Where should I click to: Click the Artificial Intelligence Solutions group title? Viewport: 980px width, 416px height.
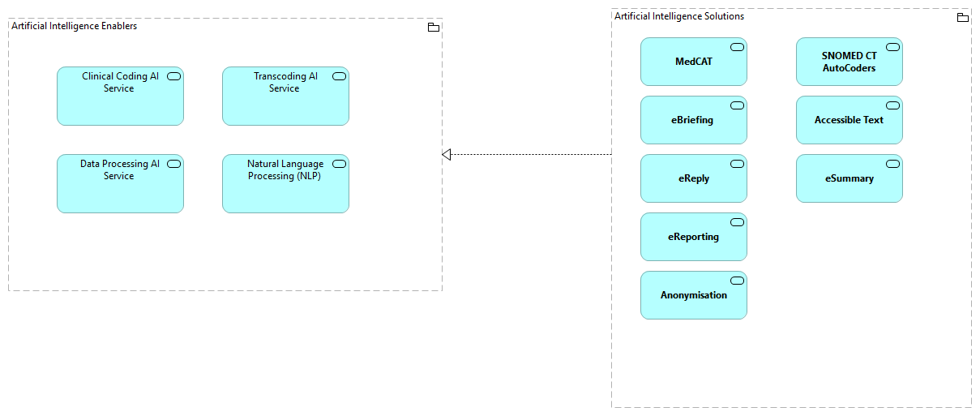(679, 16)
